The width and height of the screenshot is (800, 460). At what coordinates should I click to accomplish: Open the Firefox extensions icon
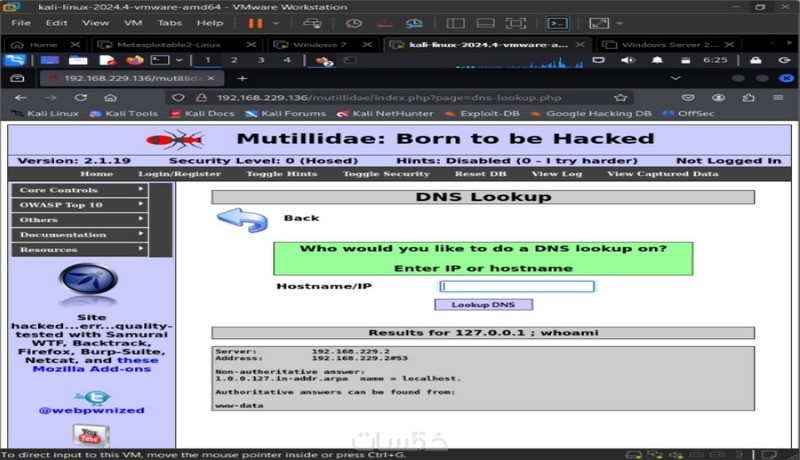click(x=748, y=97)
